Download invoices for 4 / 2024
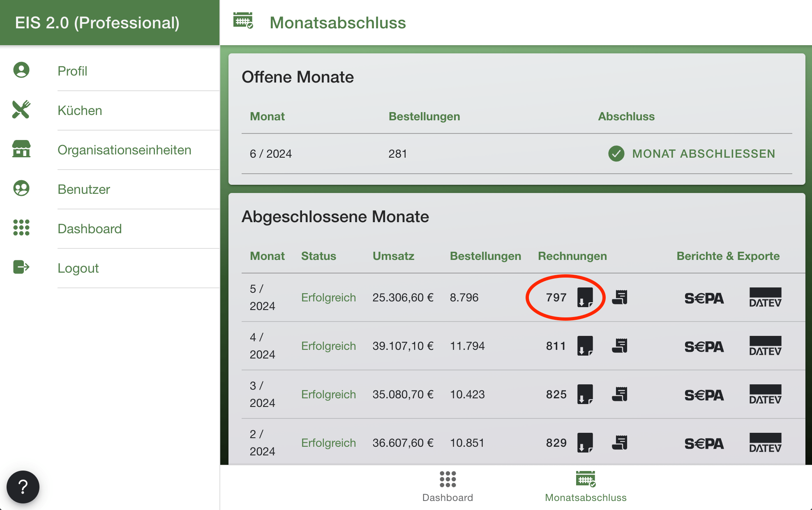Viewport: 812px width, 510px height. click(585, 346)
